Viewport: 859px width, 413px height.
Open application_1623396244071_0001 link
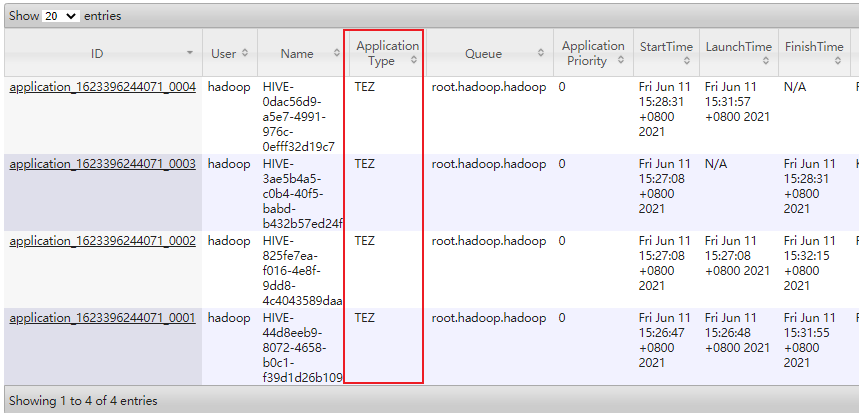pyautogui.click(x=102, y=318)
